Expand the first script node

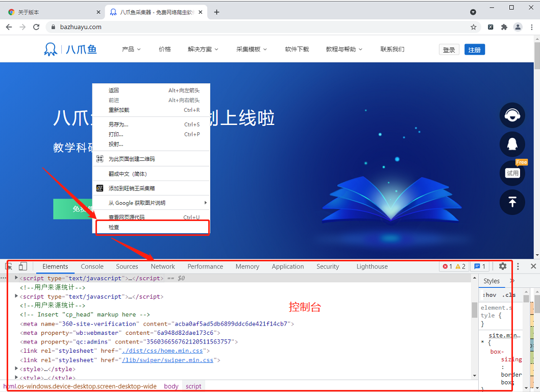click(x=16, y=278)
